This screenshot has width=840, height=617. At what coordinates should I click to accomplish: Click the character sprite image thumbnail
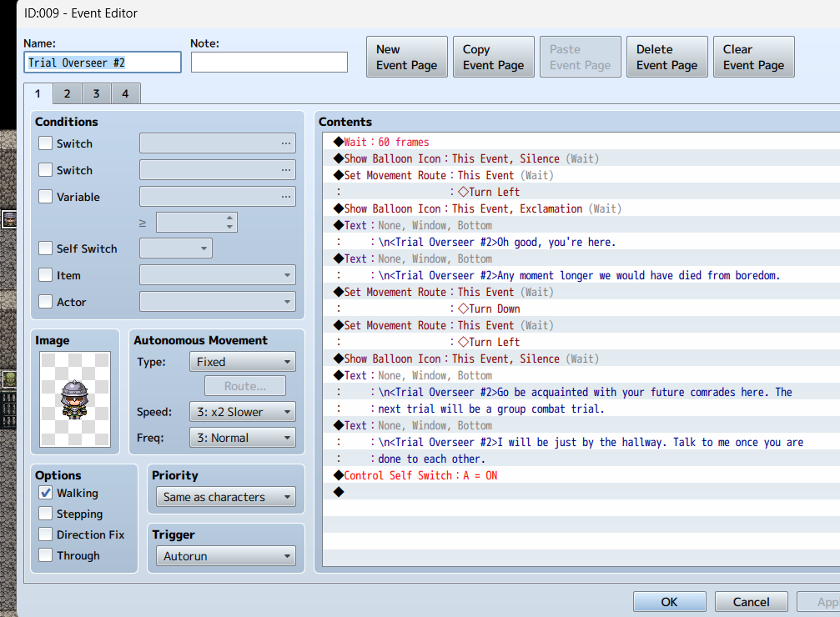pos(75,400)
